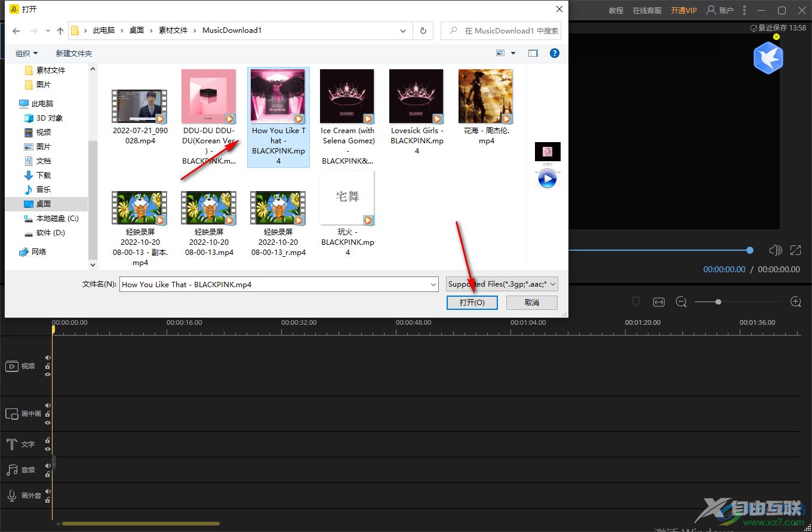Screen dimensions: 812x532
Task: Search in MusicDownload1 search field
Action: (x=501, y=30)
